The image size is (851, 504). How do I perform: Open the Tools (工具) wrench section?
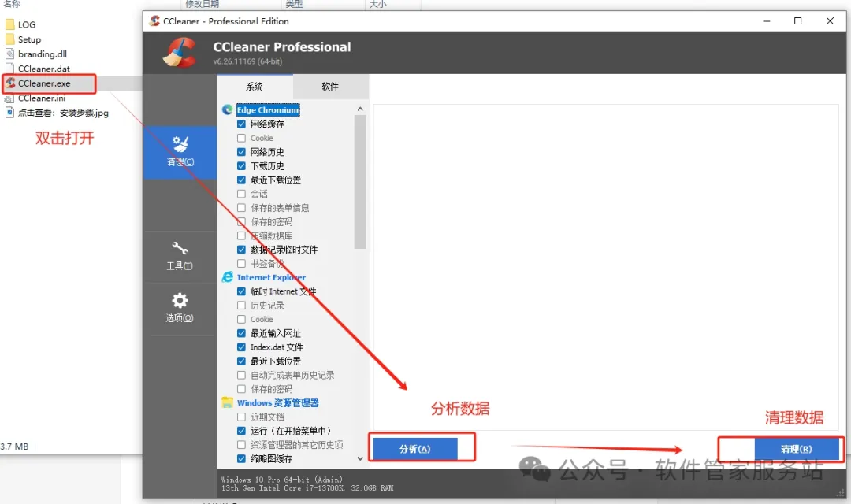(180, 256)
